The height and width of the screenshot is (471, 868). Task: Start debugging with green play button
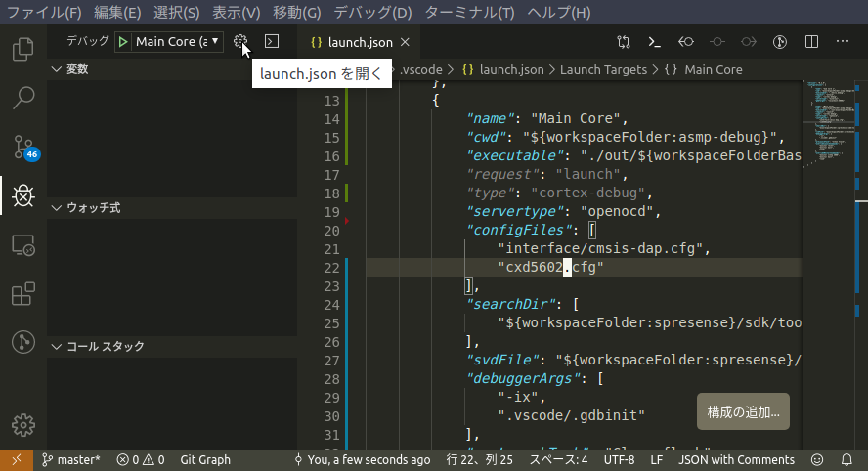pos(123,41)
